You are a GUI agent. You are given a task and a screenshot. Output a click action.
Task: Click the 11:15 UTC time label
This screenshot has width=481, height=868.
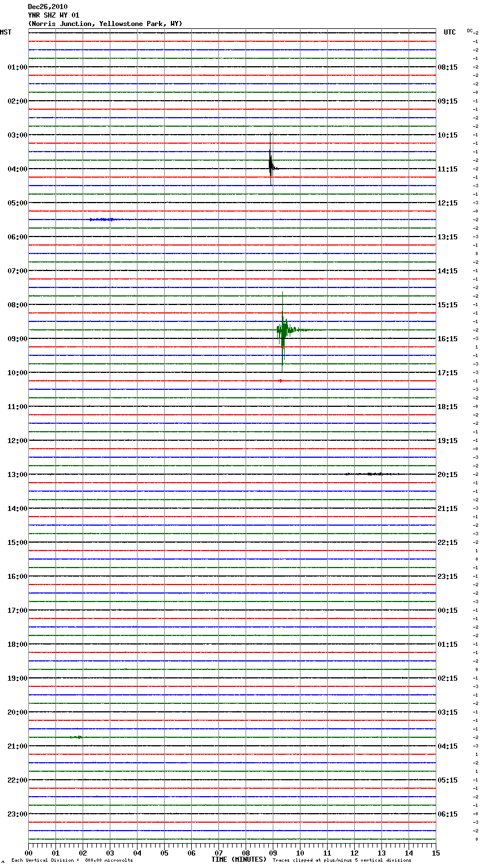point(448,169)
